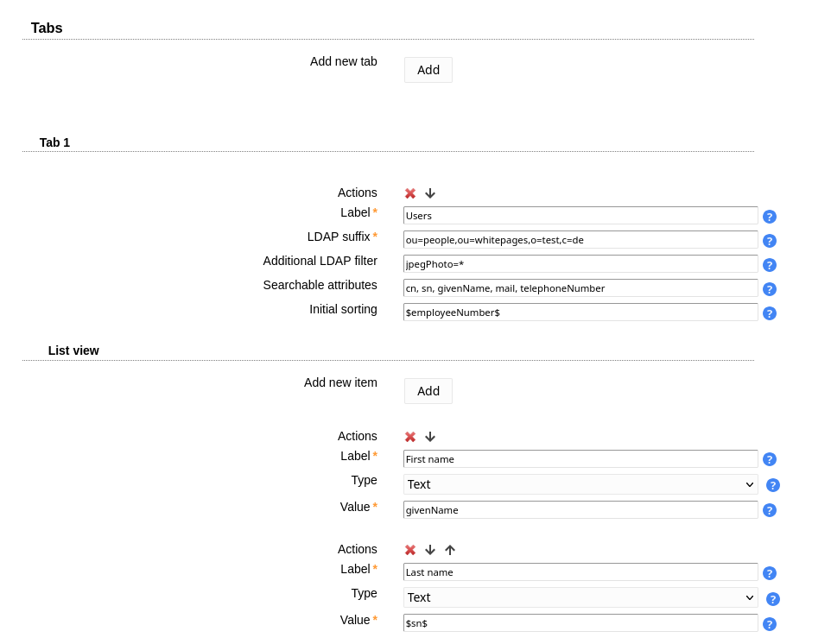Click the Users label input field
Image resolution: width=831 pixels, height=644 pixels.
[x=580, y=216]
